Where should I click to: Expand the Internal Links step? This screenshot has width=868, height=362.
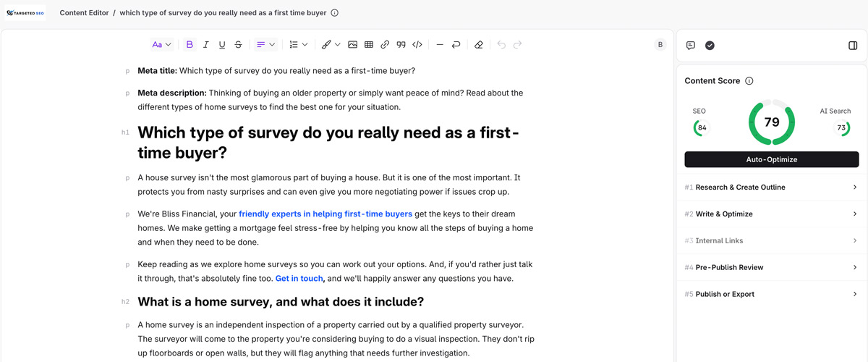pos(772,240)
